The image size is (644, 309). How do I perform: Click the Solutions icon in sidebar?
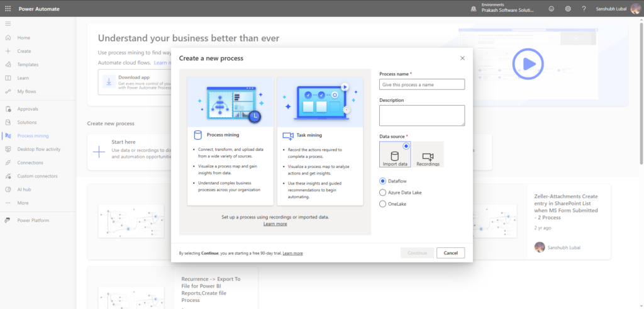tap(8, 123)
